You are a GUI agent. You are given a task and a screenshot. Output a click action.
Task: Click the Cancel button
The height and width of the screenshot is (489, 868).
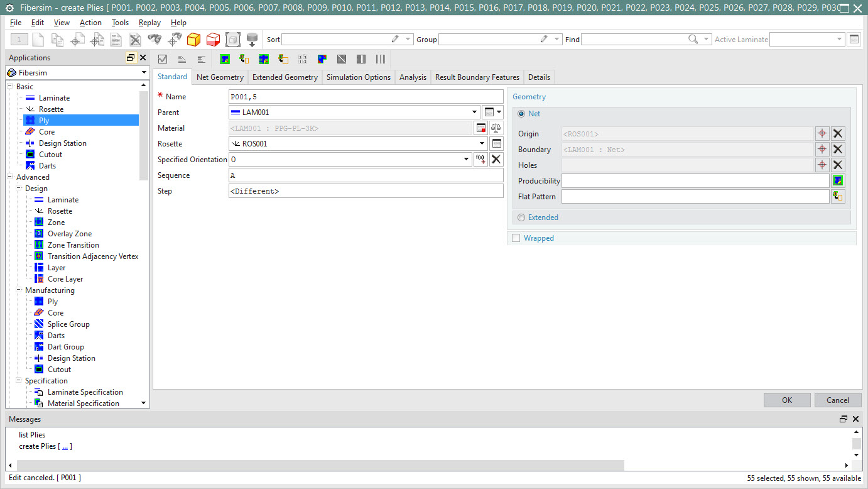coord(838,400)
